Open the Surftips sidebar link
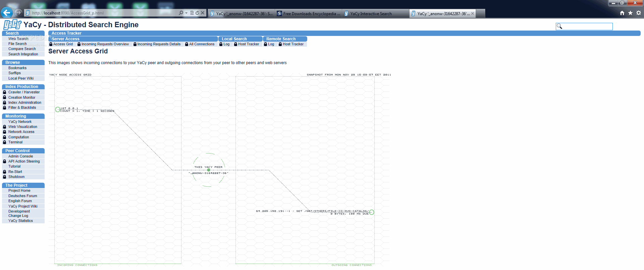 14,73
